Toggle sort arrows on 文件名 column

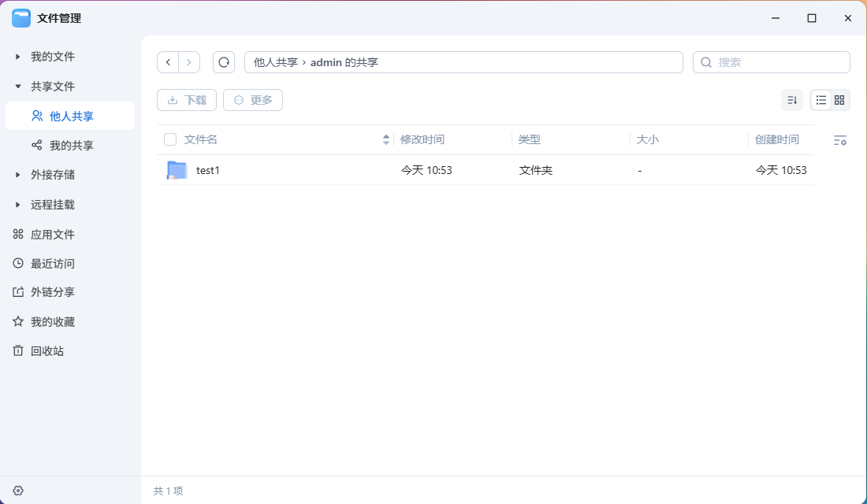pyautogui.click(x=386, y=140)
